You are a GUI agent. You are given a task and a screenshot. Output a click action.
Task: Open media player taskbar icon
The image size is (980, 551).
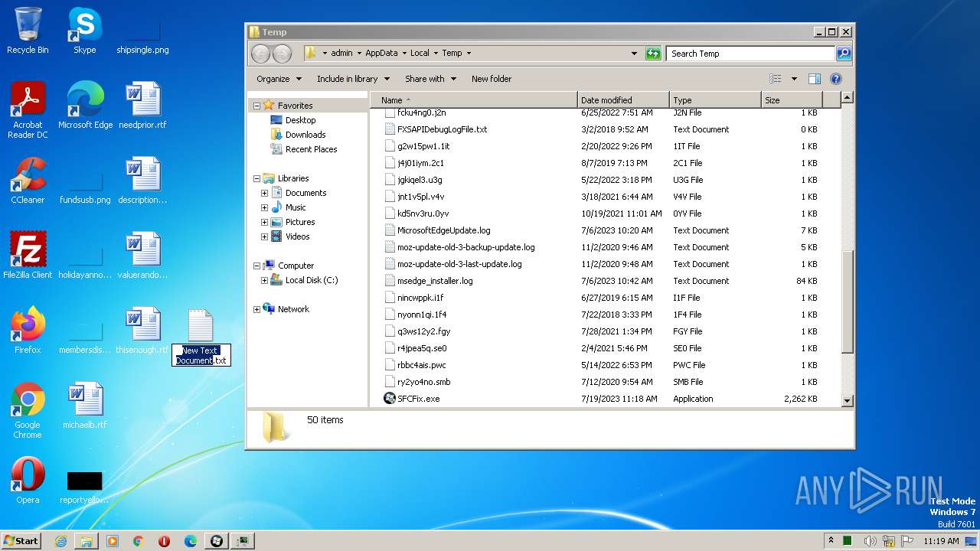click(113, 541)
